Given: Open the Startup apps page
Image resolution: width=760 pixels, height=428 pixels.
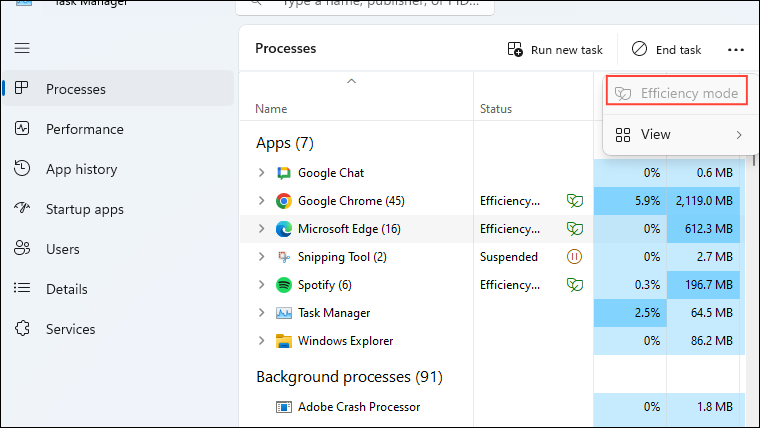Looking at the screenshot, I should tap(85, 209).
